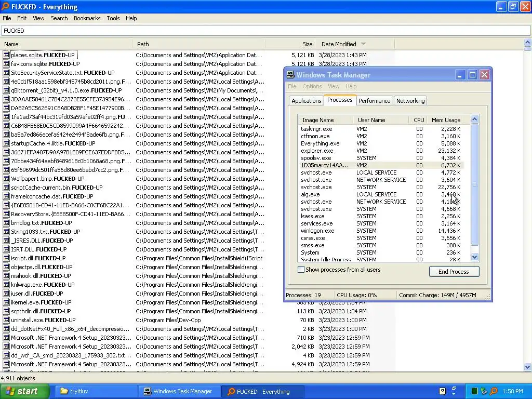Screen dimensions: 532x399
Task: Click icon next to ISRT.DLL.FUCKED-UP
Action: click(x=6, y=249)
